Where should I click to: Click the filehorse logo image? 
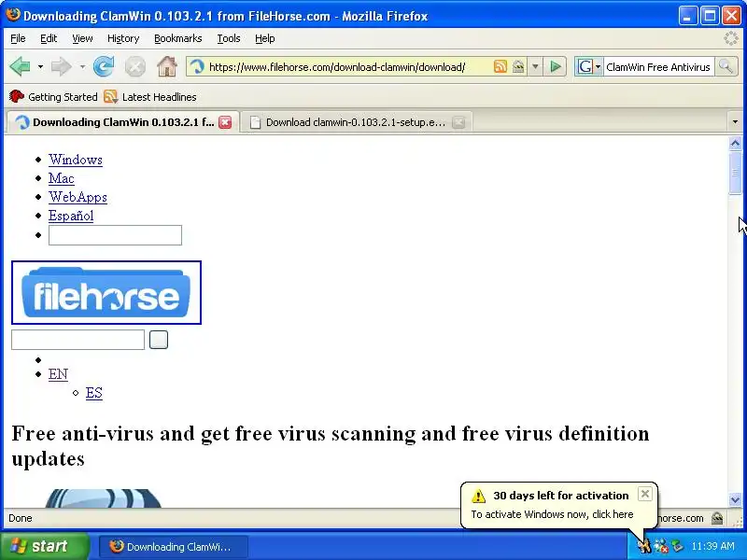[106, 292]
